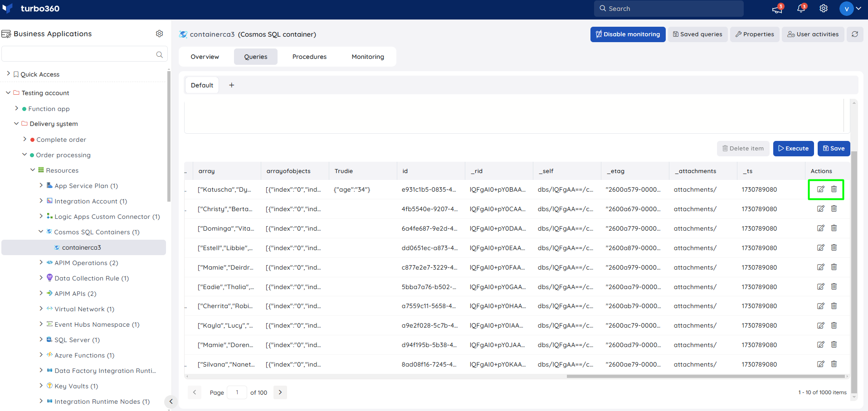Delete the row with id 6a4fe687-9e2d

[834, 228]
